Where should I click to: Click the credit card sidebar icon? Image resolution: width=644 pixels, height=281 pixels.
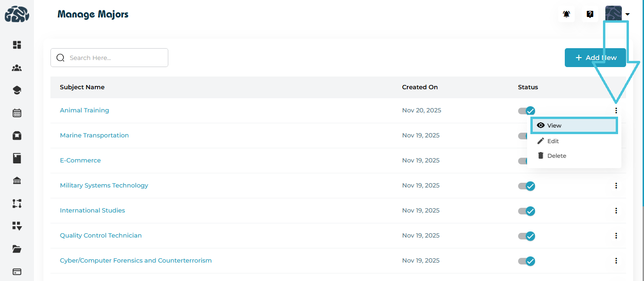point(17,272)
